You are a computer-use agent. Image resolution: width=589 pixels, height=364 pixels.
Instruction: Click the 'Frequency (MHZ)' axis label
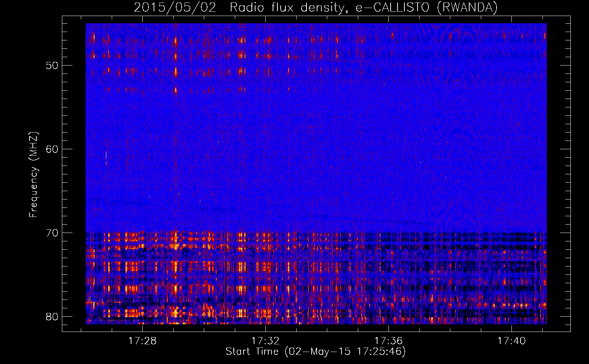33,174
